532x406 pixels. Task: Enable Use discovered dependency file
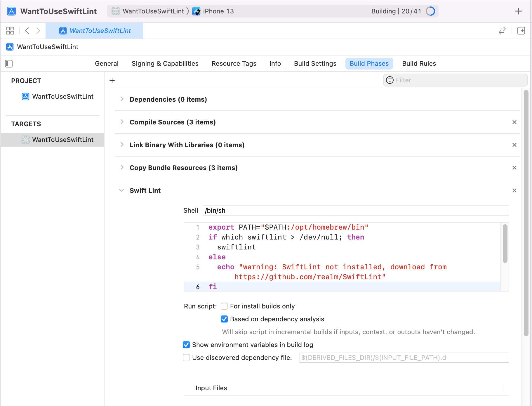[186, 358]
